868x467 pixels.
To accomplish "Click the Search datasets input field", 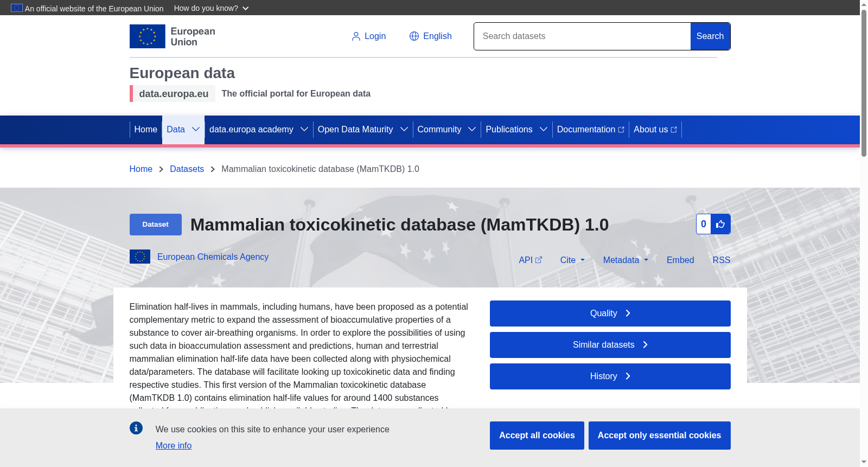I will 582,36.
